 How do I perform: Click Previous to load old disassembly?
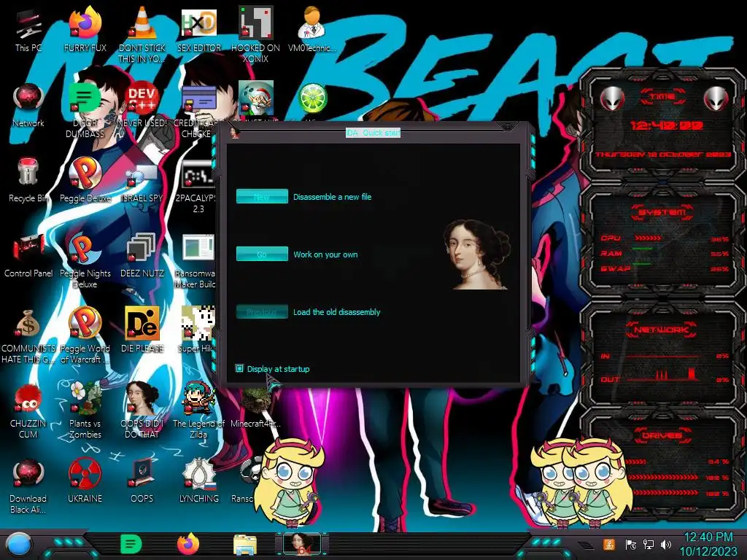click(262, 311)
